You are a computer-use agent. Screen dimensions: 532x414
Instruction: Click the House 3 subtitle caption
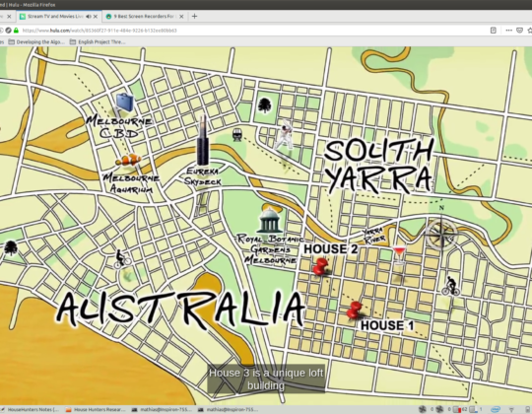coord(266,379)
